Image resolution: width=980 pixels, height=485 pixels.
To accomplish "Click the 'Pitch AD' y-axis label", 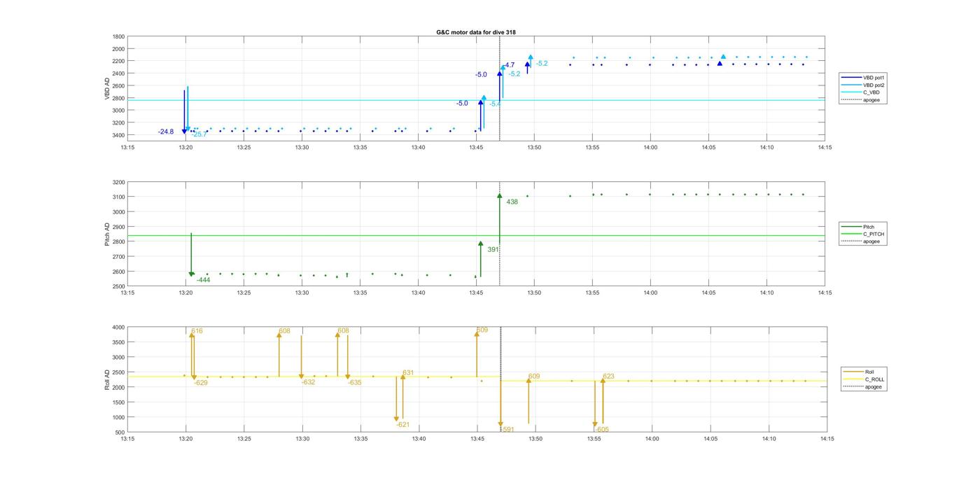I will pos(107,234).
